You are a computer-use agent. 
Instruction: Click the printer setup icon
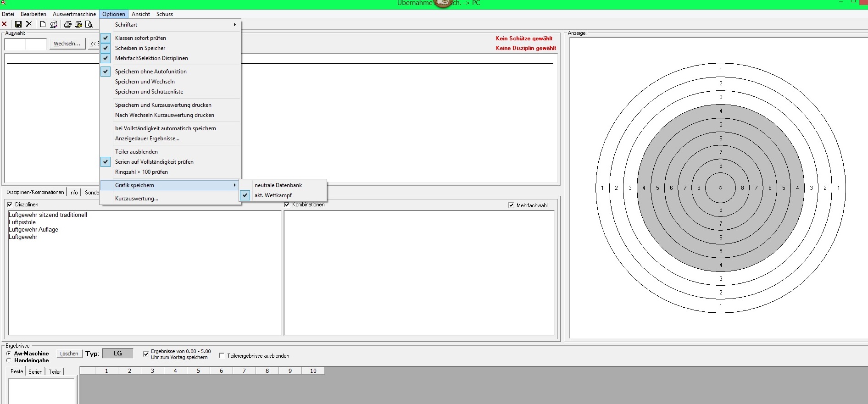point(78,24)
